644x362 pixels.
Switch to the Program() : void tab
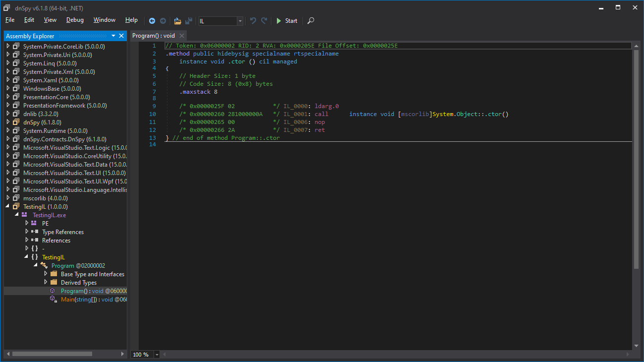(154, 36)
